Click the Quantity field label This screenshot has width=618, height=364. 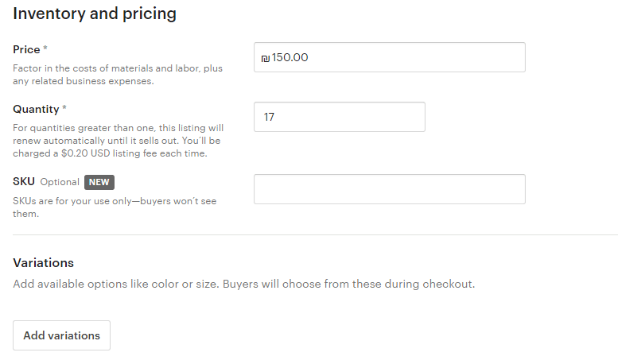pyautogui.click(x=36, y=109)
